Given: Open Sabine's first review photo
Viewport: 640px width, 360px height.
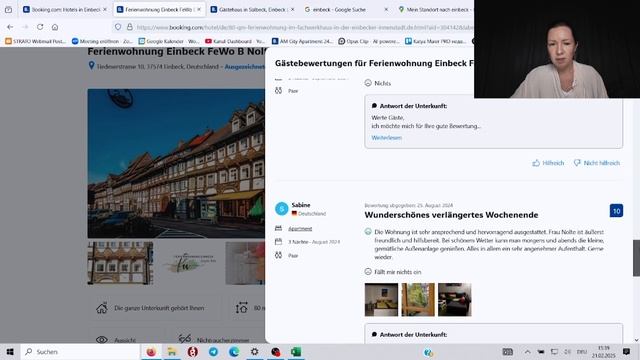Looking at the screenshot, I should point(381,300).
